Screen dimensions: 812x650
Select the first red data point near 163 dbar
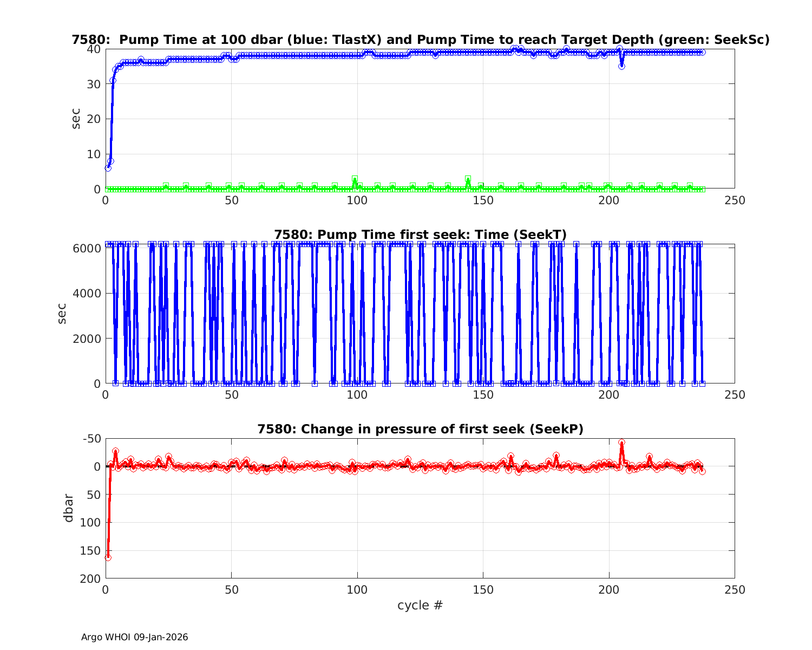(108, 557)
